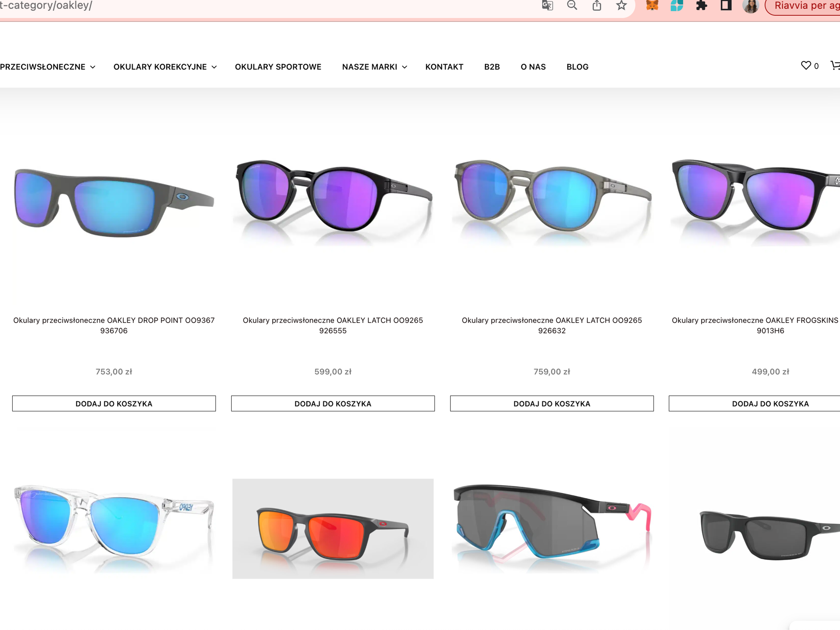Click the 499,00 zł price
The width and height of the screenshot is (840, 630).
point(770,372)
